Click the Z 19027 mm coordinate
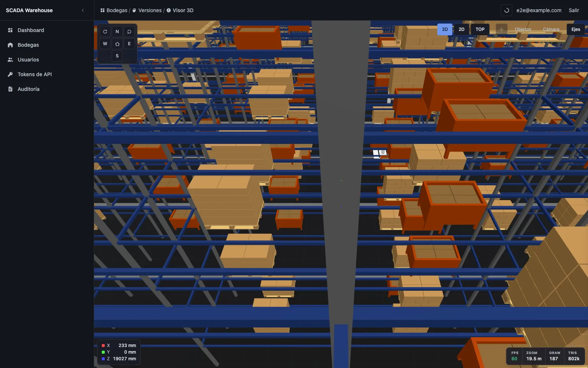 point(119,359)
